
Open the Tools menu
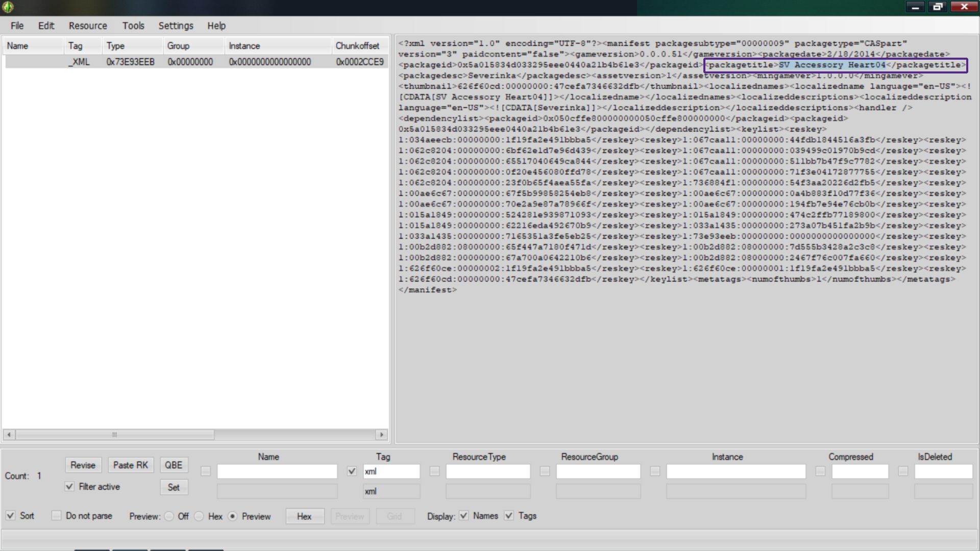pos(133,26)
